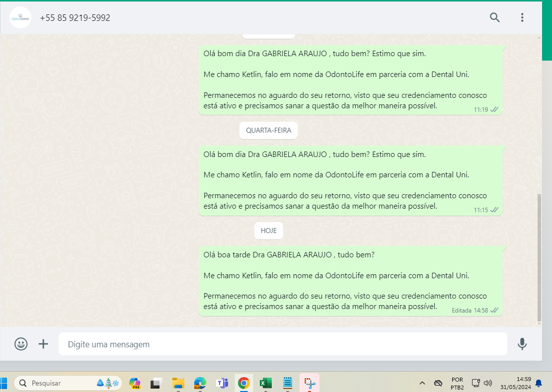
Task: Click the read-receipt checkmarks on 11:19 message
Action: click(x=494, y=110)
